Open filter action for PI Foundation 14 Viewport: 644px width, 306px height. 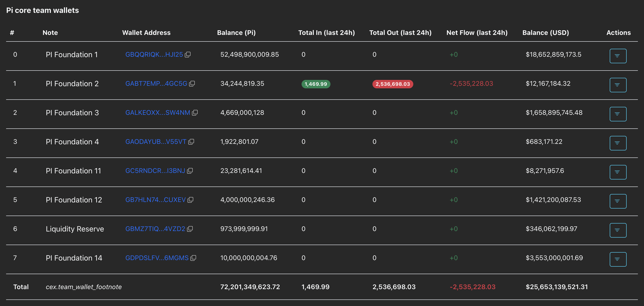point(618,259)
